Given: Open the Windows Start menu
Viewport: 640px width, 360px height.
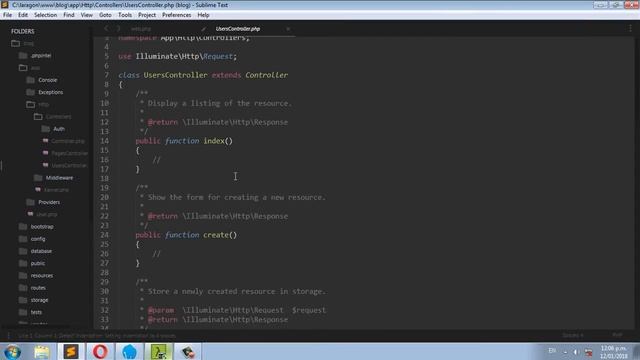Looking at the screenshot, I should tap(12, 352).
